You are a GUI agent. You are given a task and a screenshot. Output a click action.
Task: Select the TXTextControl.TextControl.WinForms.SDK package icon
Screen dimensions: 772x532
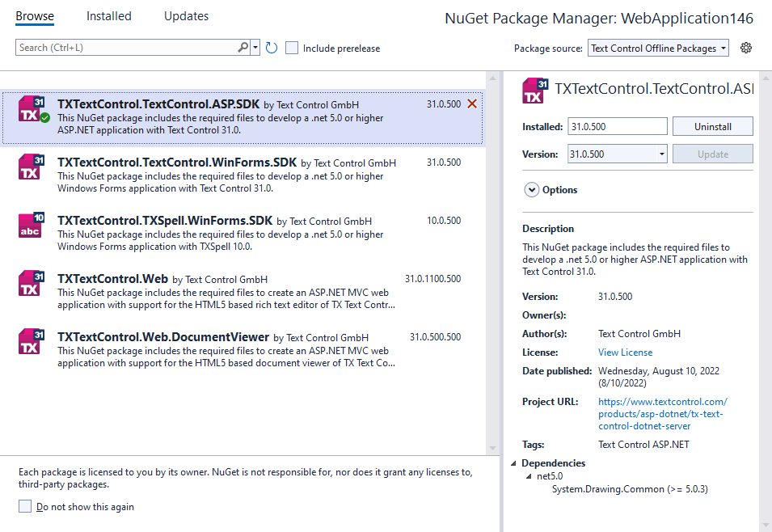(32, 167)
